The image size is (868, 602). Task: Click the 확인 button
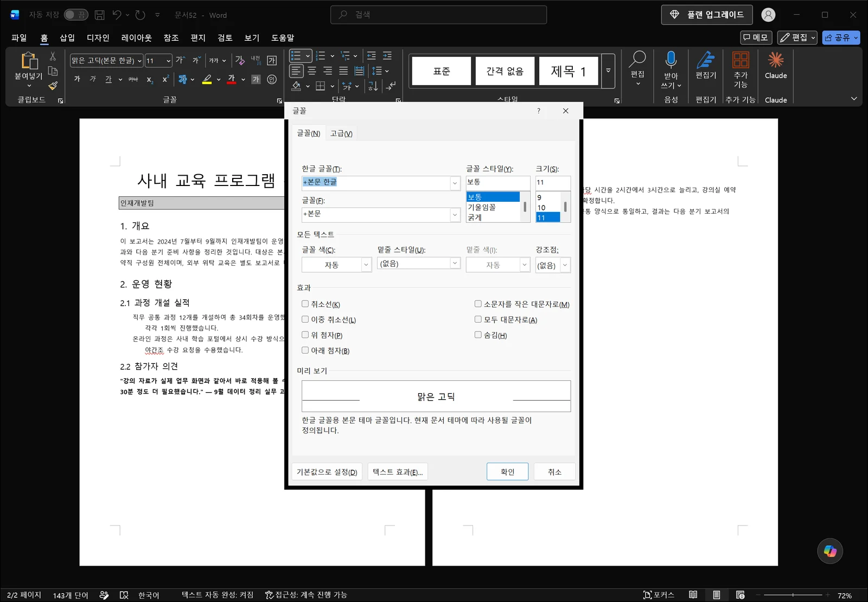tap(507, 472)
